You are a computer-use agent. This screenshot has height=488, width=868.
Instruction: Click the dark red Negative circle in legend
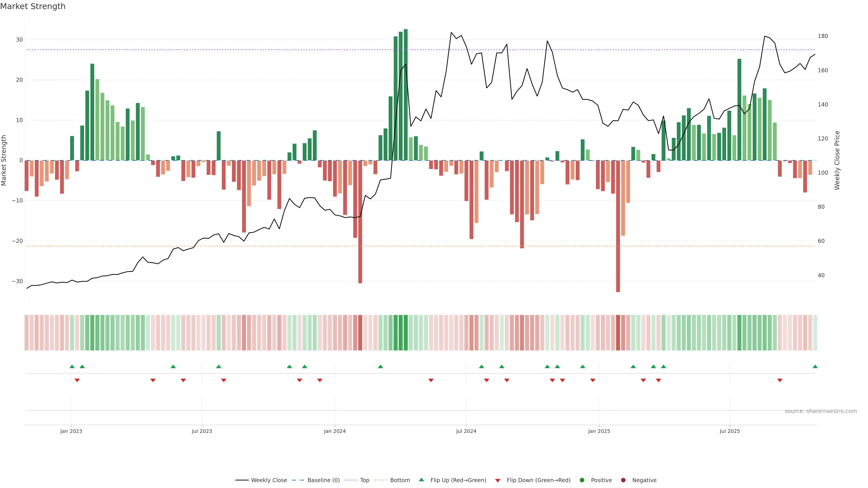[x=623, y=480]
